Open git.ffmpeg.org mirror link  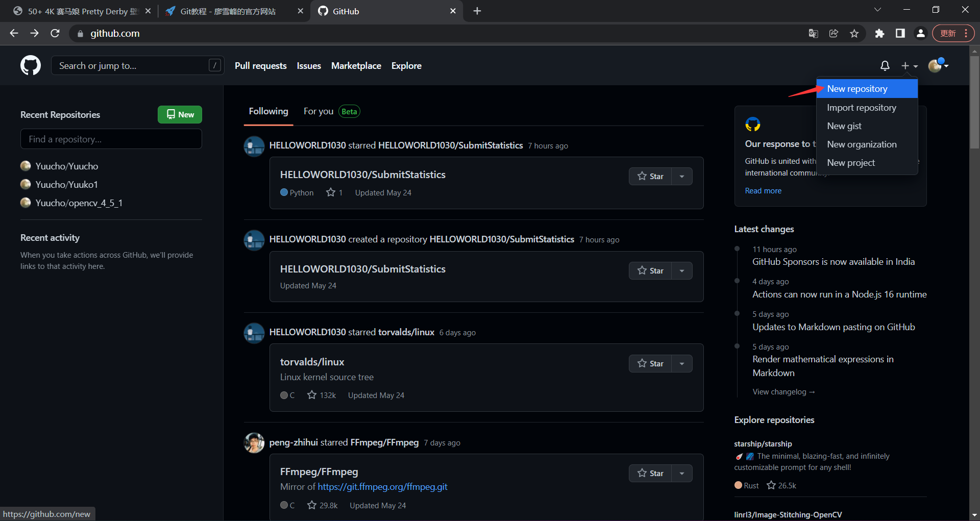(x=382, y=487)
